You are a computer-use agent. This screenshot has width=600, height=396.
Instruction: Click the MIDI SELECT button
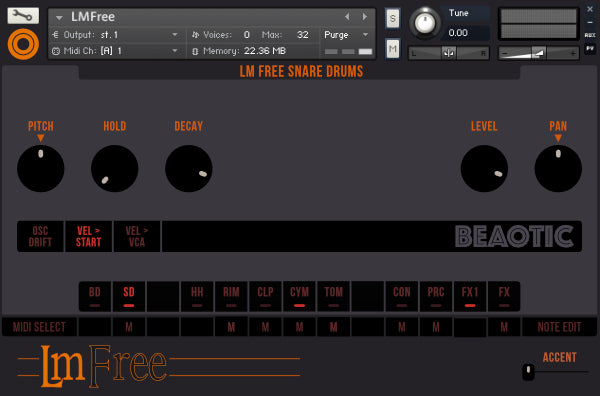(x=39, y=327)
